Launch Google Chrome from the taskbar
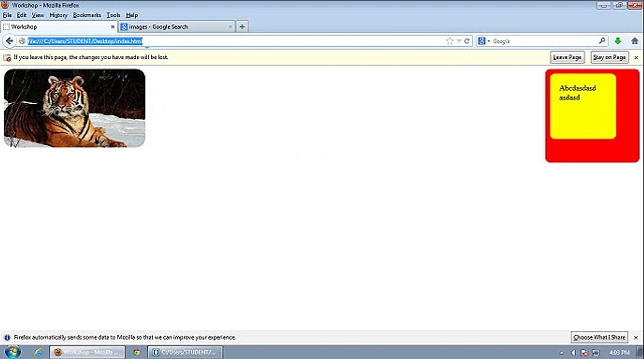Viewport: 644px width, 359px height. tap(136, 352)
